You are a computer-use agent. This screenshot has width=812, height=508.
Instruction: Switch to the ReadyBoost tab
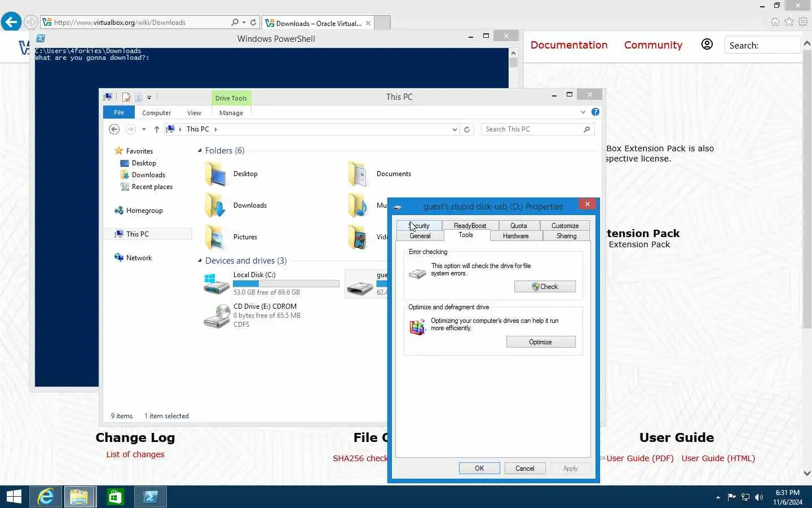click(470, 226)
